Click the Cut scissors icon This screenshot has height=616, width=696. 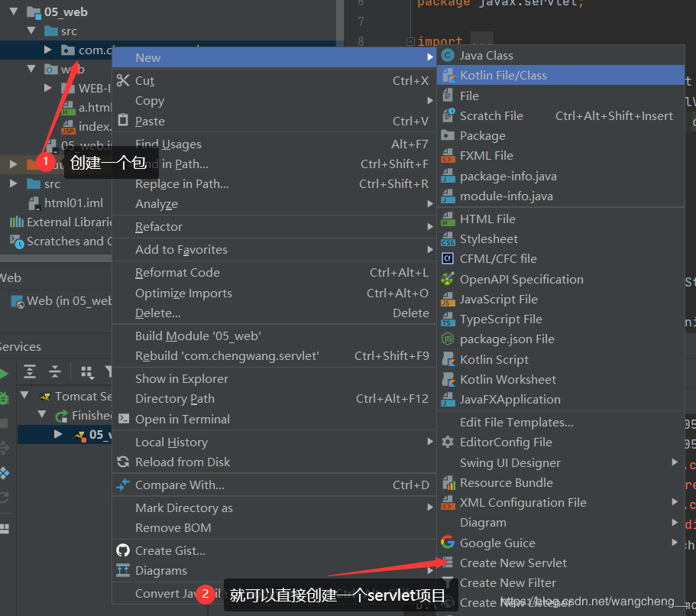(x=123, y=80)
